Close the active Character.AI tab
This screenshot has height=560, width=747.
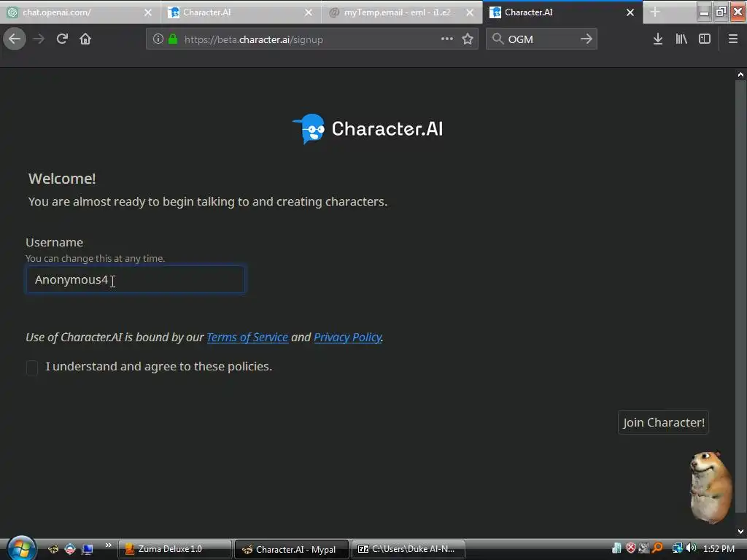pos(630,12)
